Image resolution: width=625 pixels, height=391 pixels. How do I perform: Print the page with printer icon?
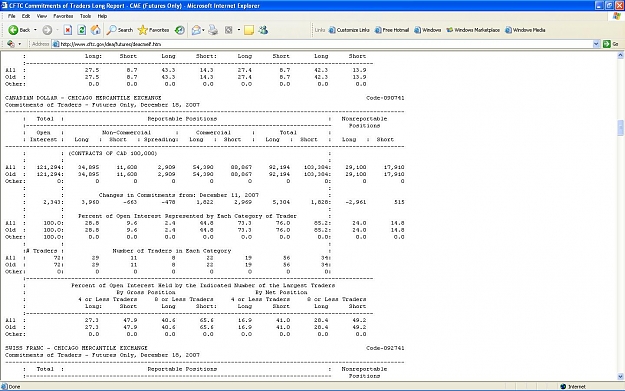pos(213,30)
